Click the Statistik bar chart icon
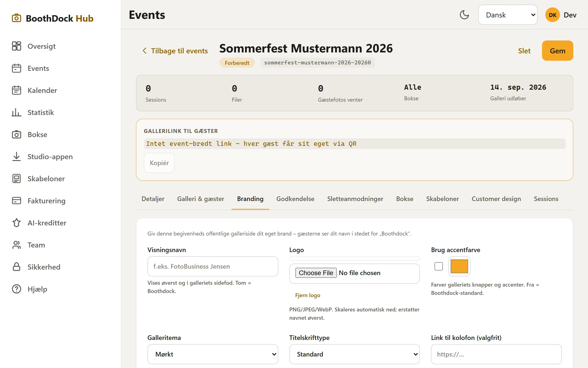 [x=17, y=112]
